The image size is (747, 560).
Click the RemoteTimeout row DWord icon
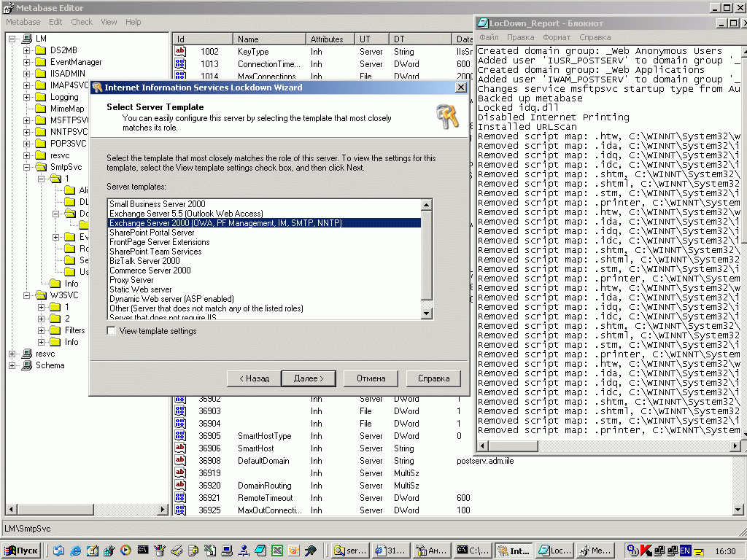(180, 497)
